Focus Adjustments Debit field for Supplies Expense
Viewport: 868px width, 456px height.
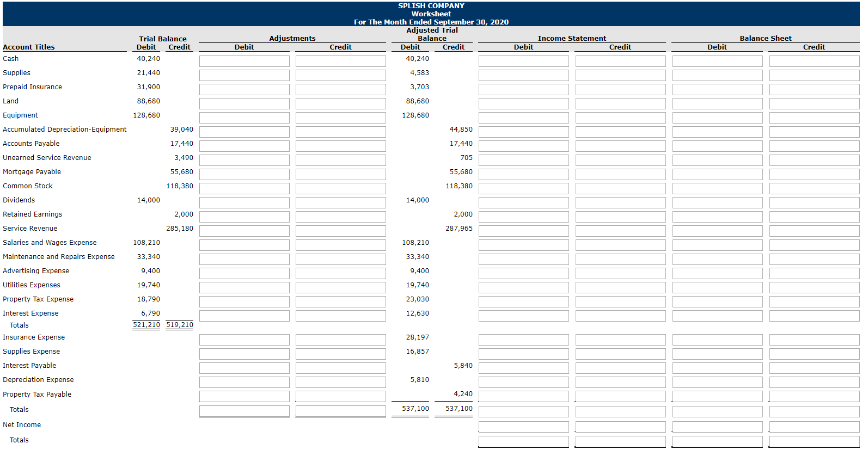click(x=244, y=354)
